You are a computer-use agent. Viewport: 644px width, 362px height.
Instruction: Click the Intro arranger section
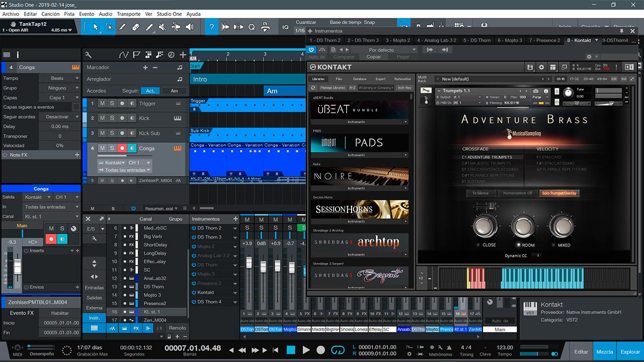pyautogui.click(x=247, y=79)
